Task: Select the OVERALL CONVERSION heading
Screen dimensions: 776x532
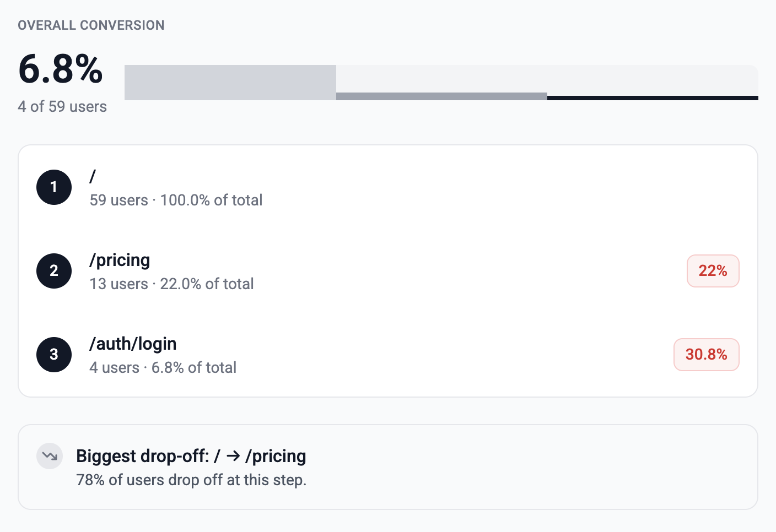Action: (91, 25)
